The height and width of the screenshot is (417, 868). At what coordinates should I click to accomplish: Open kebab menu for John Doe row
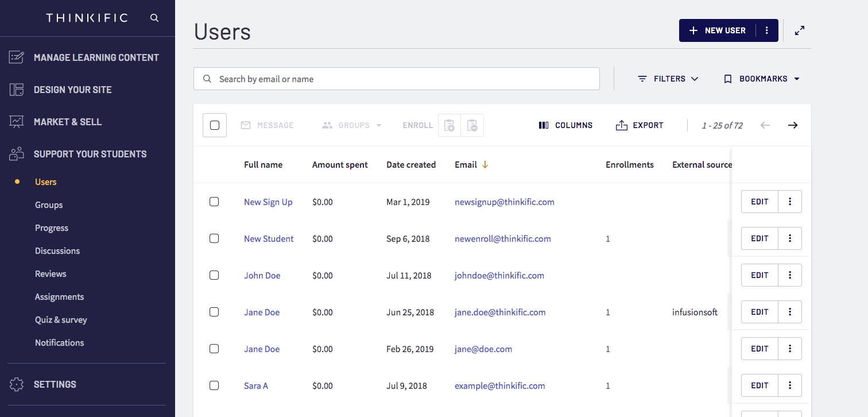tap(790, 275)
